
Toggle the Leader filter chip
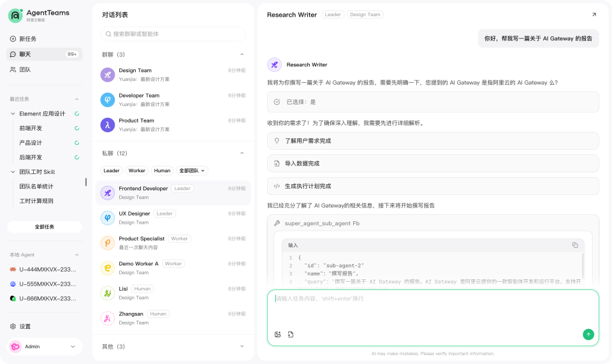pos(111,170)
